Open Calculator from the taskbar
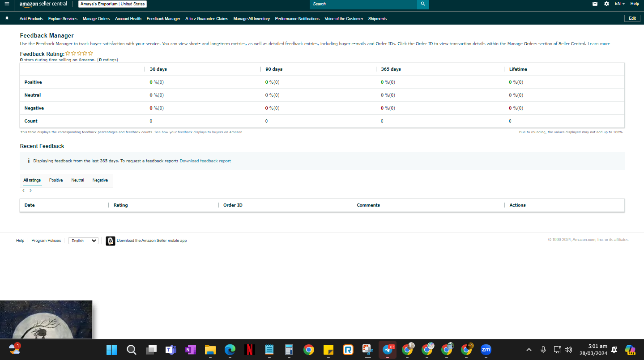Image resolution: width=644 pixels, height=360 pixels. pos(289,350)
